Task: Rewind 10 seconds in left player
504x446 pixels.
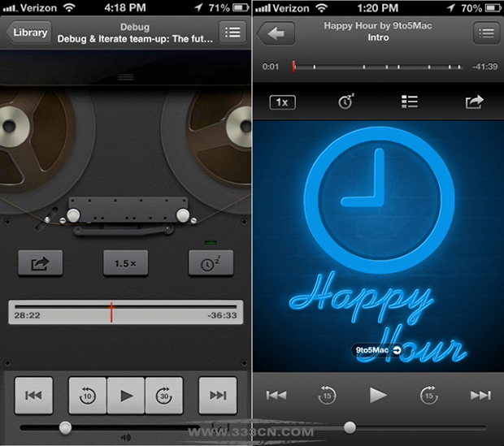Action: [88, 396]
